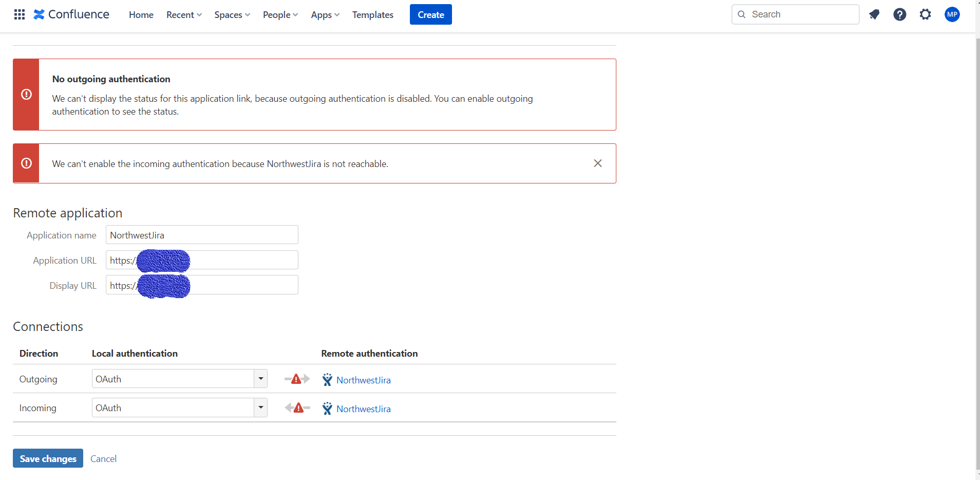This screenshot has height=480, width=980.
Task: Click the Connections heading
Action: (x=48, y=326)
